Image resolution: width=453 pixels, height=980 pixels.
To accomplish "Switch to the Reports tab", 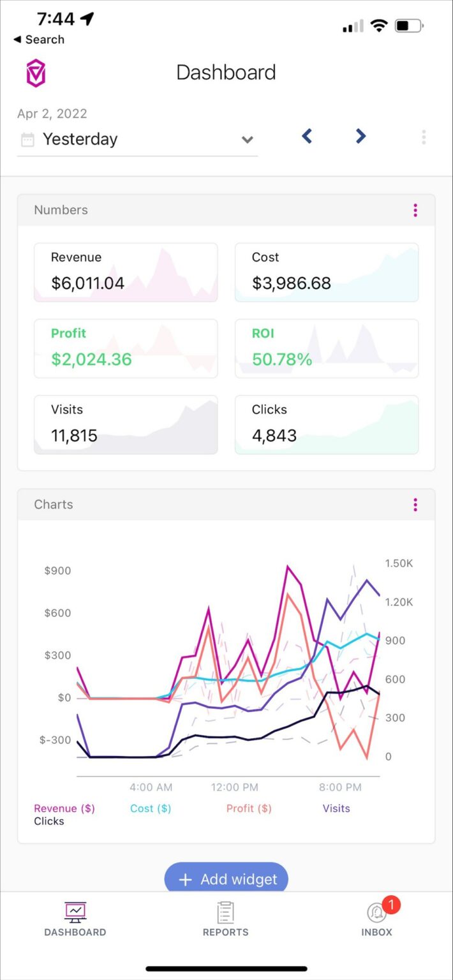I will pyautogui.click(x=226, y=919).
